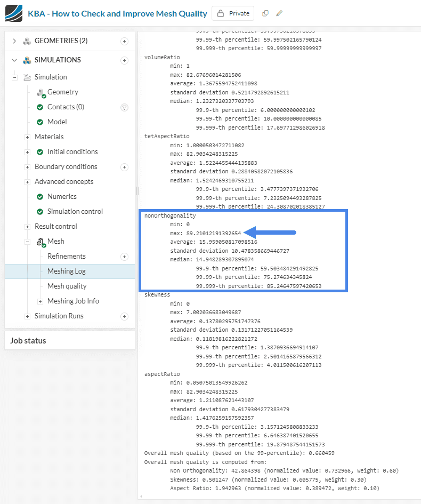Create a new simulation run plus icon
The height and width of the screenshot is (504, 421).
click(124, 317)
